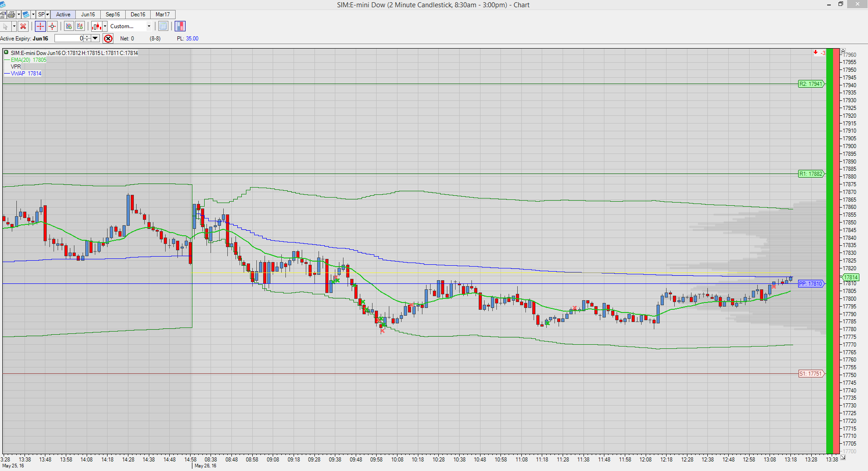The image size is (868, 471).
Task: Click the PP: 17810 pivot label
Action: click(x=811, y=284)
